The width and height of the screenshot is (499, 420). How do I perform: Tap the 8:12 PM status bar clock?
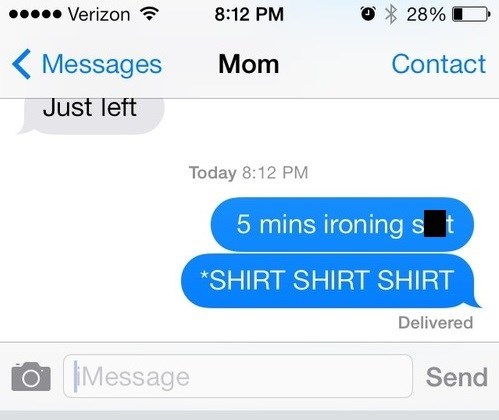(x=249, y=14)
